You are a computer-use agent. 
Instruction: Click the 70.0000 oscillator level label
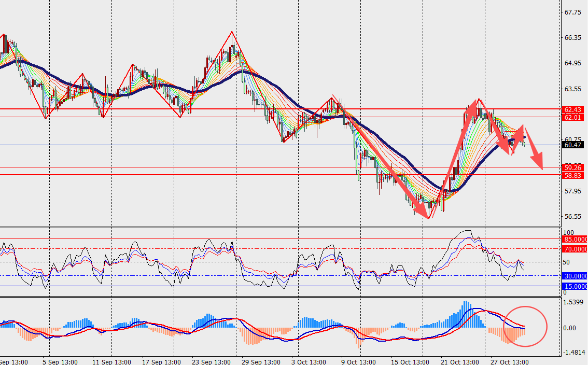(574, 249)
